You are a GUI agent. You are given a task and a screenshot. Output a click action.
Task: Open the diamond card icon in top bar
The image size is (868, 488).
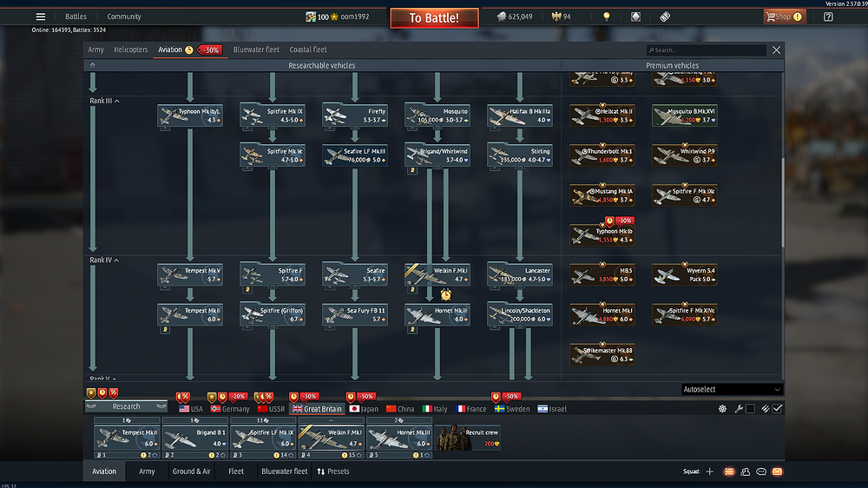click(635, 16)
